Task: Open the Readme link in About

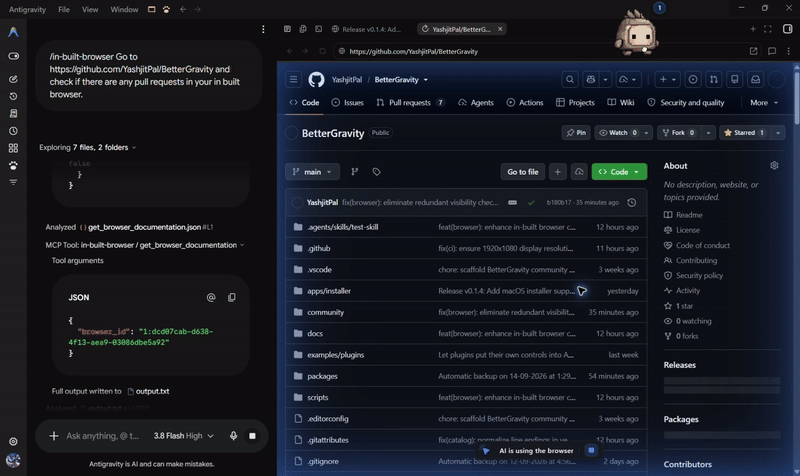Action: pyautogui.click(x=684, y=215)
